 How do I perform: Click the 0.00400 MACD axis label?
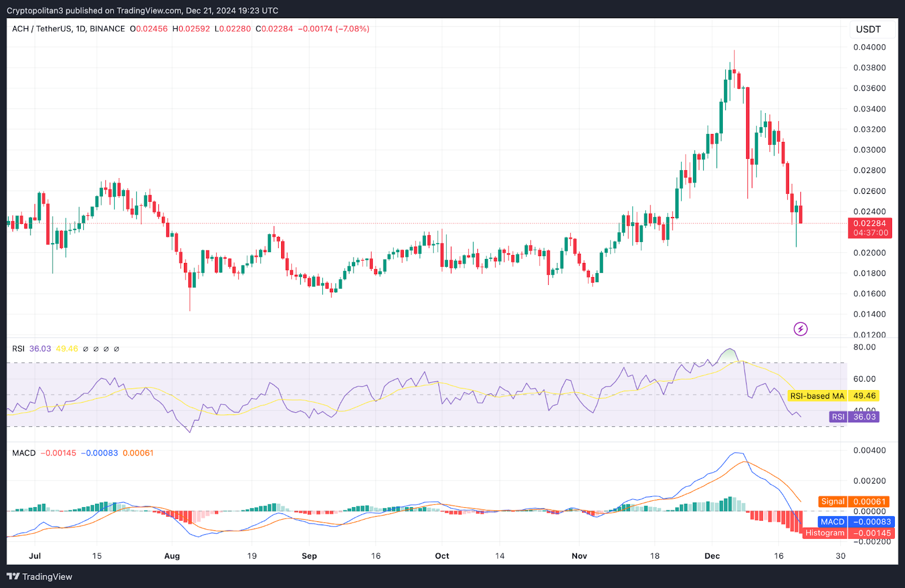point(869,451)
